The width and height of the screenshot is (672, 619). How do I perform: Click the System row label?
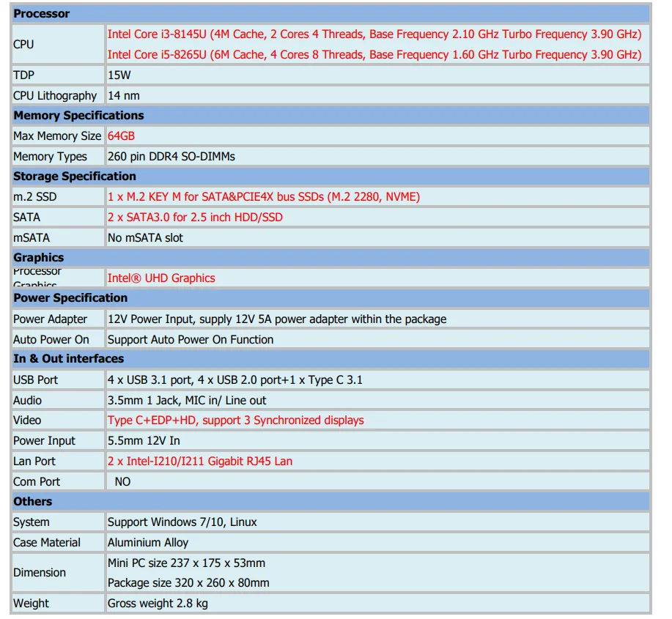32,522
